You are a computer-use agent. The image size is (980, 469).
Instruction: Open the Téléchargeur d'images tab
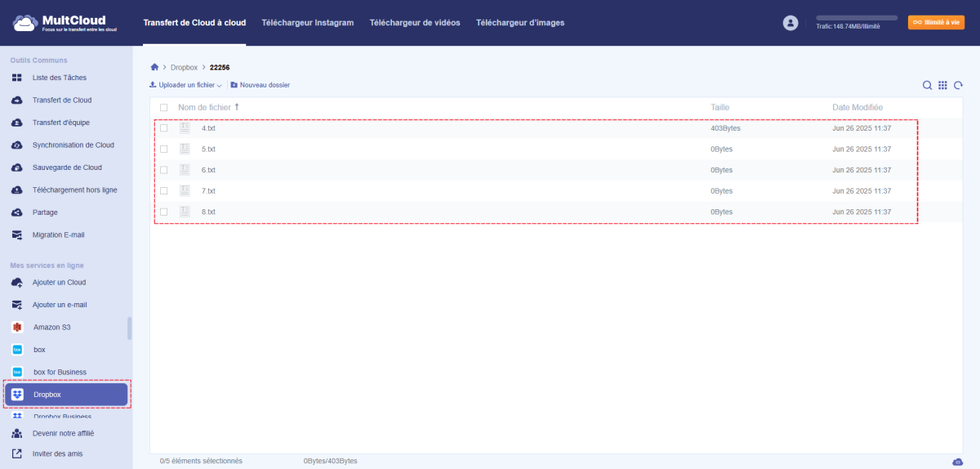point(519,23)
